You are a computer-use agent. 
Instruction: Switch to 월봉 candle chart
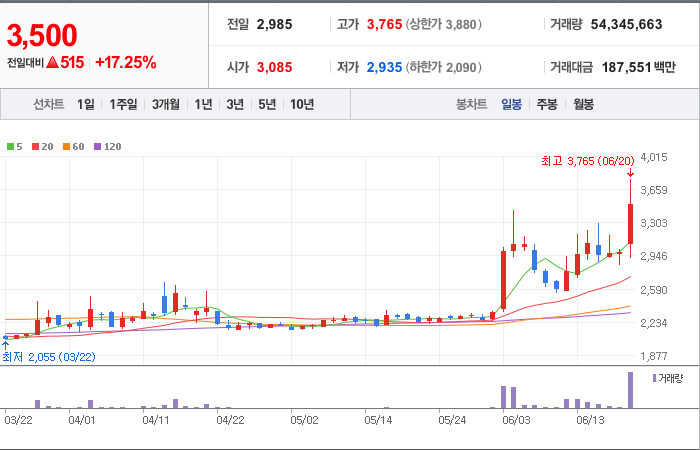tap(583, 104)
